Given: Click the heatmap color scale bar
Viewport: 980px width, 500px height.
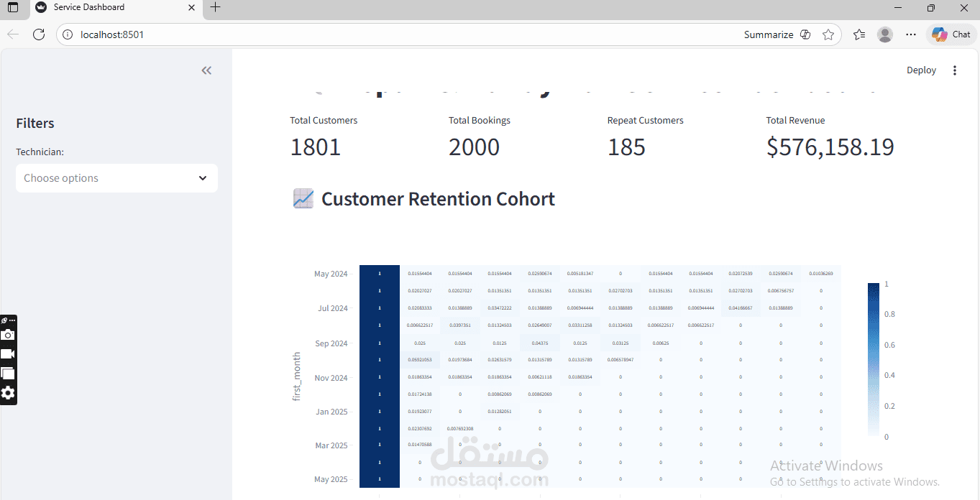Looking at the screenshot, I should click(x=874, y=359).
